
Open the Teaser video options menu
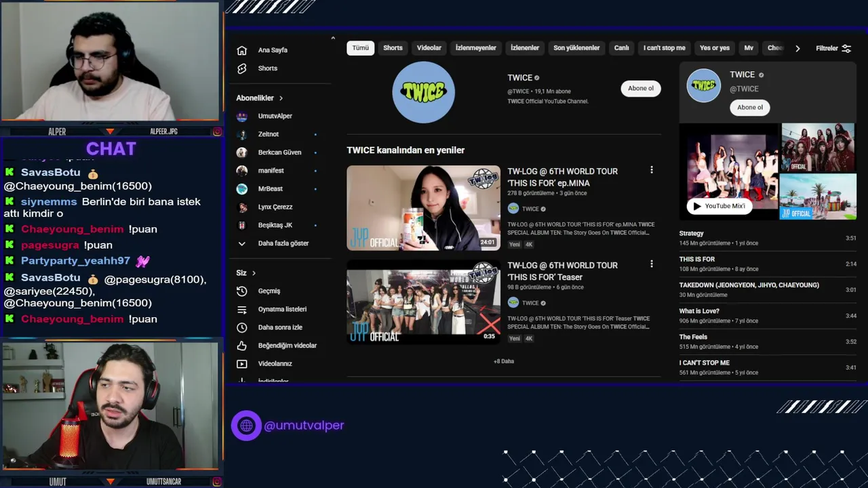[x=652, y=264]
